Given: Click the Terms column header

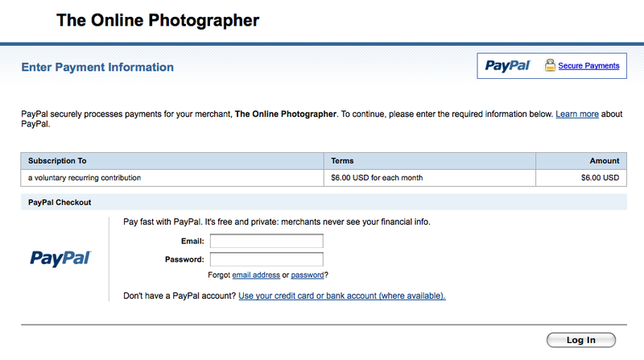Looking at the screenshot, I should click(342, 160).
